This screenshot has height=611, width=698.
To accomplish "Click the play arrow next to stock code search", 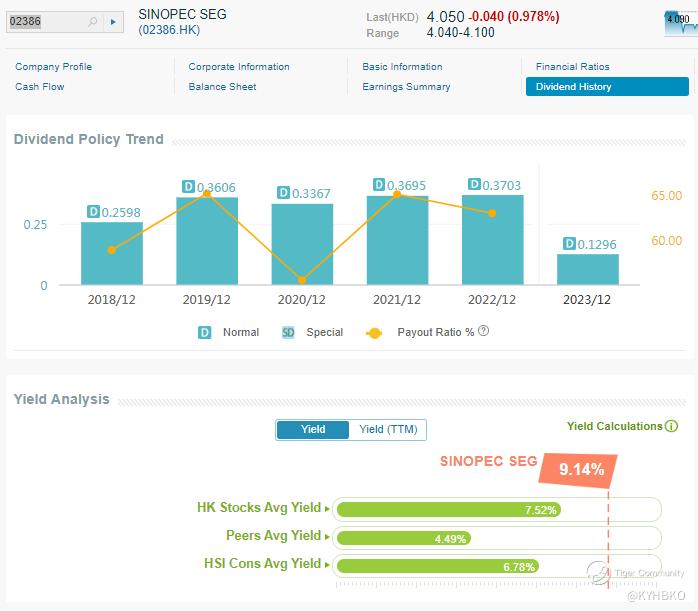I will coord(113,21).
